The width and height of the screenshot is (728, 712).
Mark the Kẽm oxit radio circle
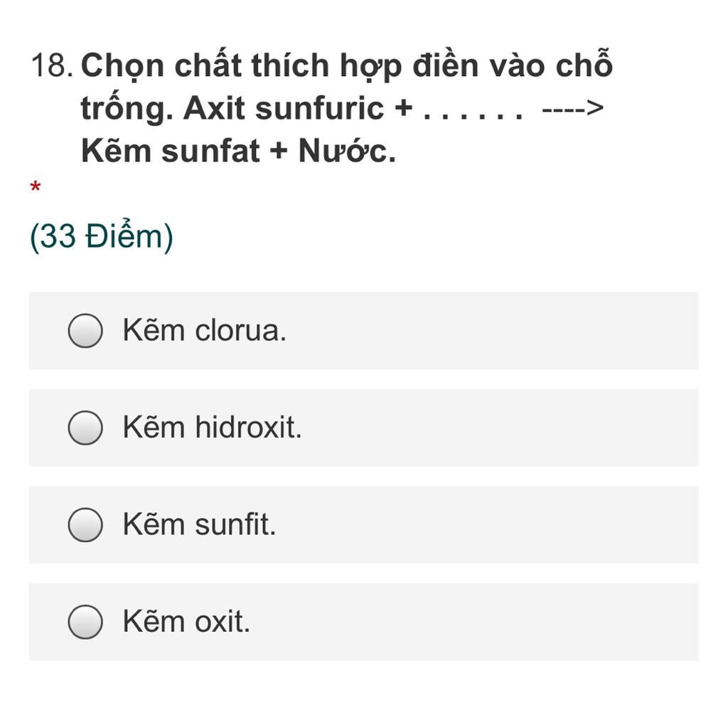point(85,622)
